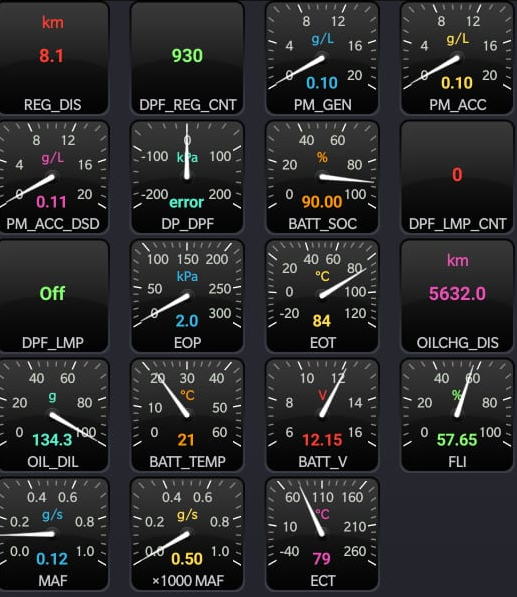Select the DPF_REG_CNT counter tile
The width and height of the screenshot is (517, 597).
[x=187, y=58]
